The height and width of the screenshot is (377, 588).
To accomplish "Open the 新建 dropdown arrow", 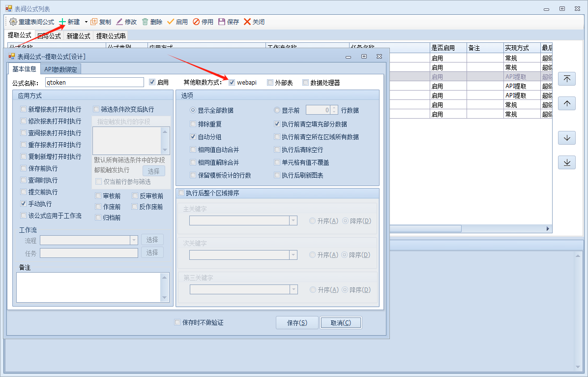I will (x=86, y=22).
